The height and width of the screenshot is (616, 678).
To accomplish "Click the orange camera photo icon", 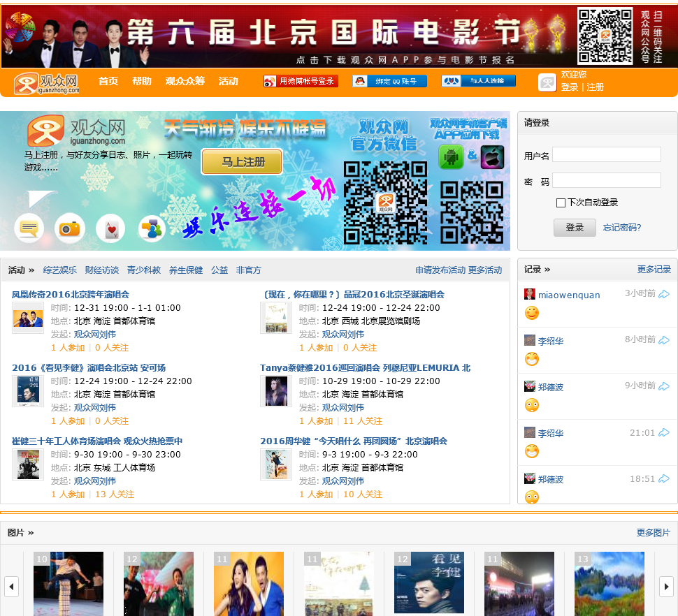I will point(70,228).
